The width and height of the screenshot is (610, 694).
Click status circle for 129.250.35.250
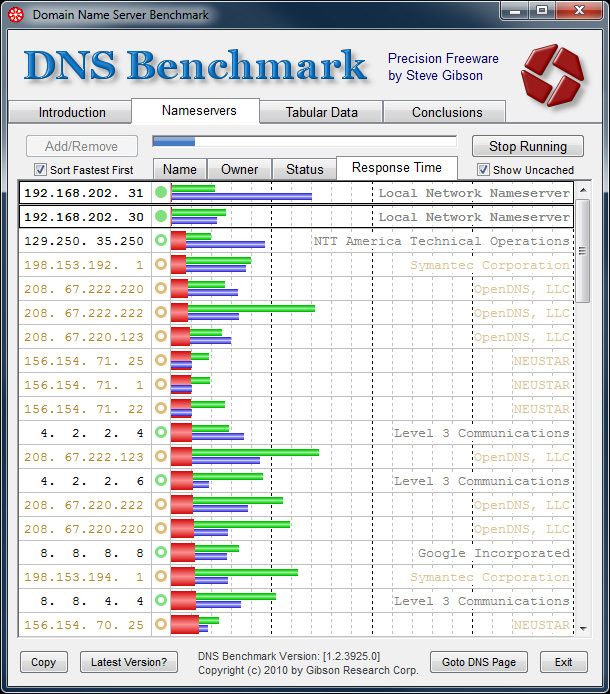click(161, 240)
